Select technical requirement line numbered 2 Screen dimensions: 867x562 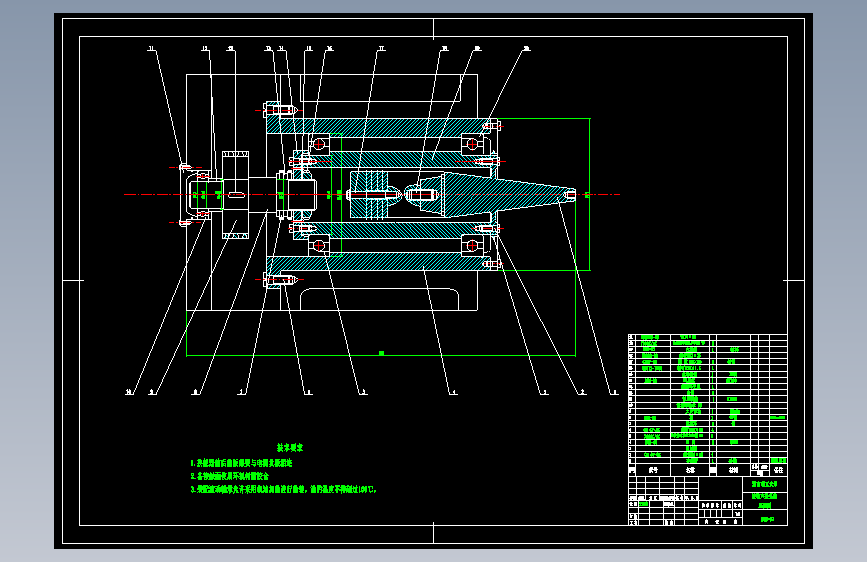(x=229, y=476)
